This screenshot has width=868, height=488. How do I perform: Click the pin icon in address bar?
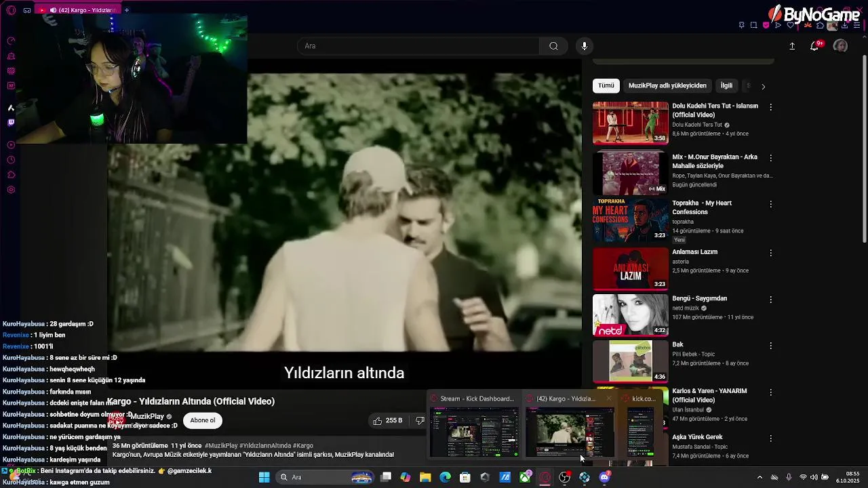tap(741, 25)
